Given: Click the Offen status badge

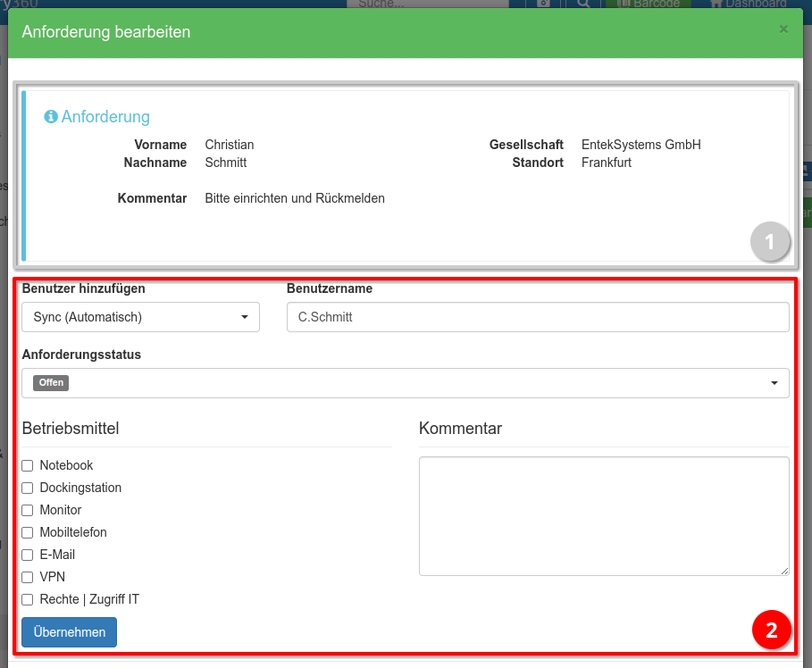Looking at the screenshot, I should point(51,383).
